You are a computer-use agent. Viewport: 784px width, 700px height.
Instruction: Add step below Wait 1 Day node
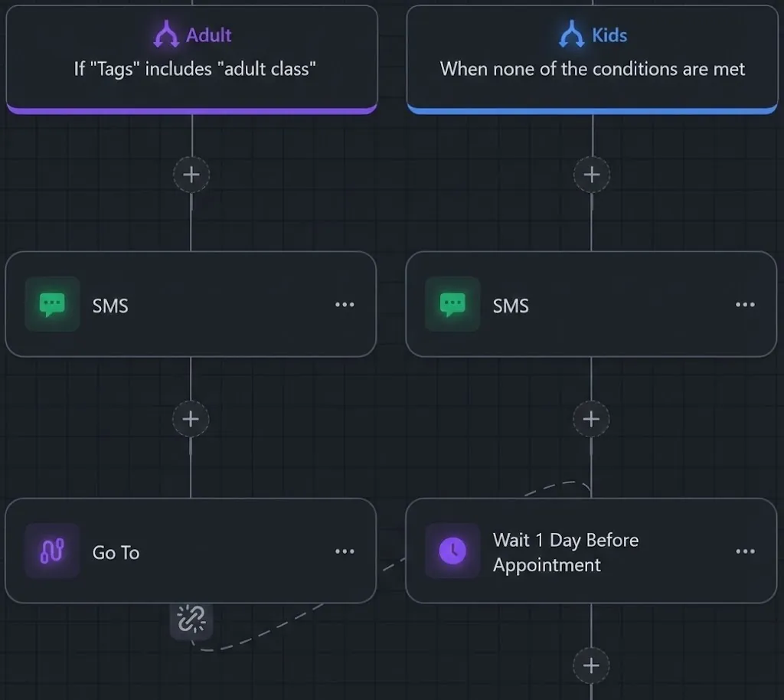pos(591,666)
